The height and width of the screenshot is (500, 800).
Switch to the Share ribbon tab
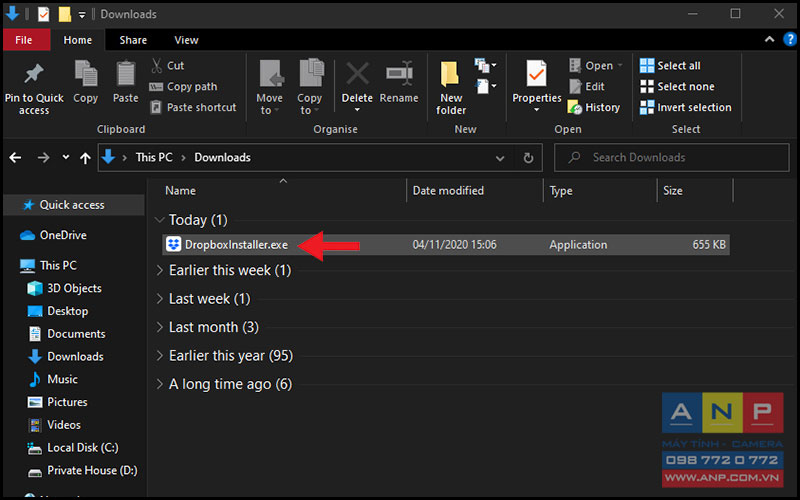[x=133, y=40]
